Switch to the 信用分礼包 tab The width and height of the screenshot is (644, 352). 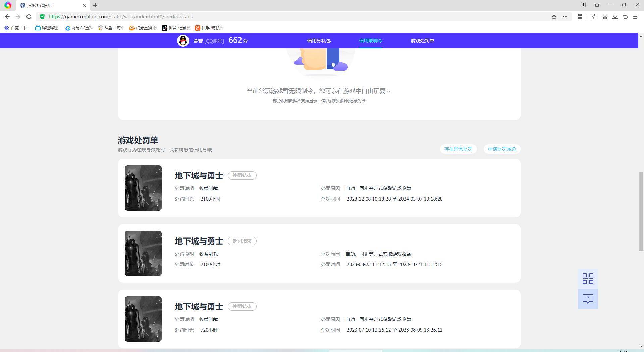pyautogui.click(x=319, y=41)
